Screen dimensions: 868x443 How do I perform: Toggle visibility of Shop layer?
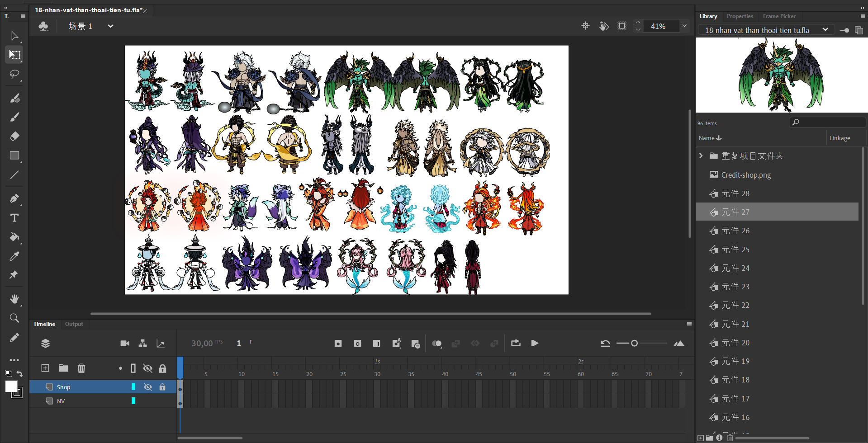point(147,387)
